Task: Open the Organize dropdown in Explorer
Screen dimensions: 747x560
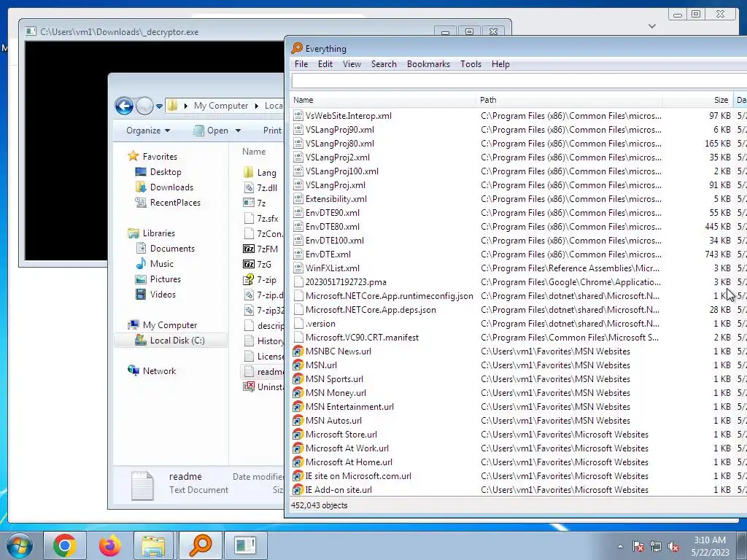Action: pyautogui.click(x=148, y=131)
